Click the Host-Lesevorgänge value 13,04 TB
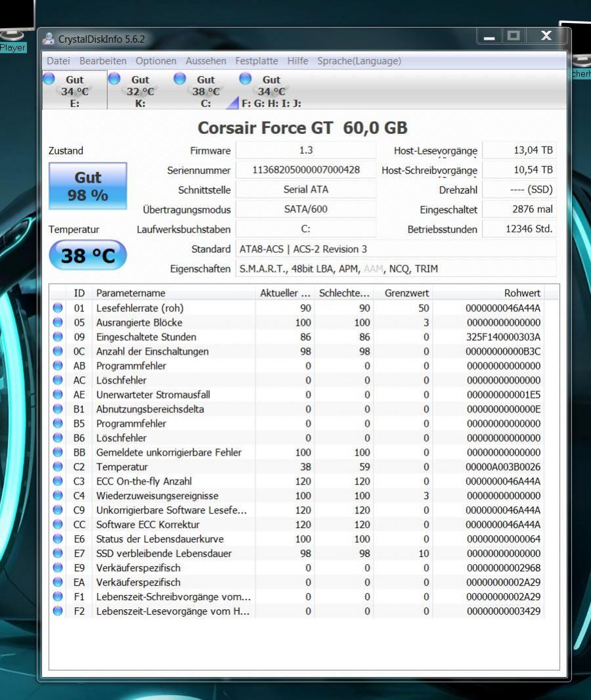591x700 pixels. point(519,150)
